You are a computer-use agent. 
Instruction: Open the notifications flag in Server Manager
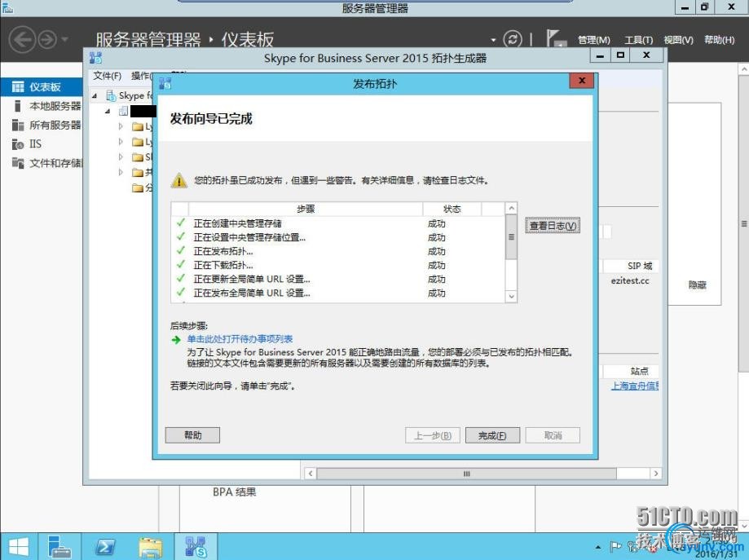[x=556, y=38]
